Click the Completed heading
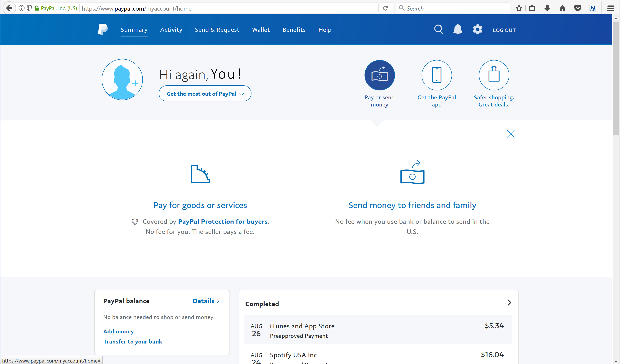Image resolution: width=620 pixels, height=364 pixels. [x=262, y=304]
